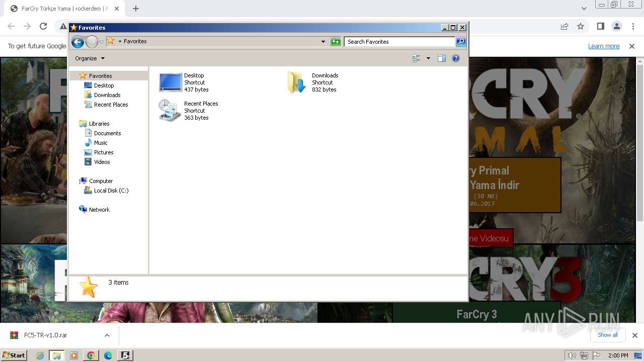Image resolution: width=644 pixels, height=362 pixels.
Task: Select Computer in the navigation pane
Action: click(101, 181)
